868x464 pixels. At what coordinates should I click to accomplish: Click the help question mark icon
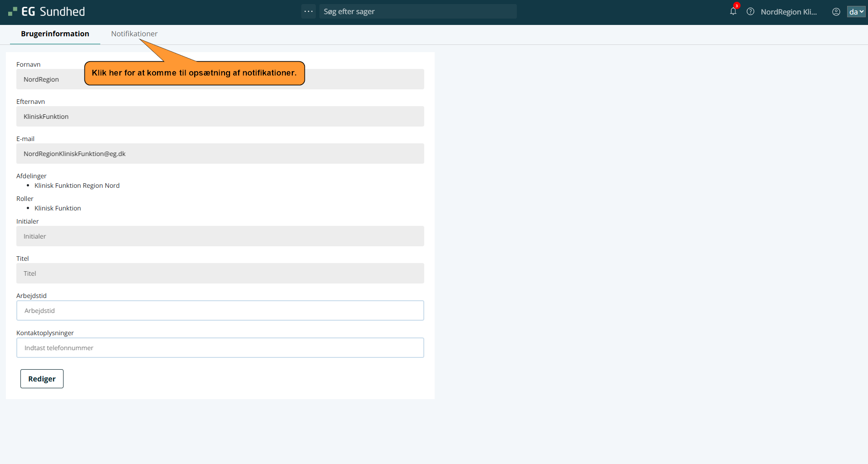(x=750, y=12)
